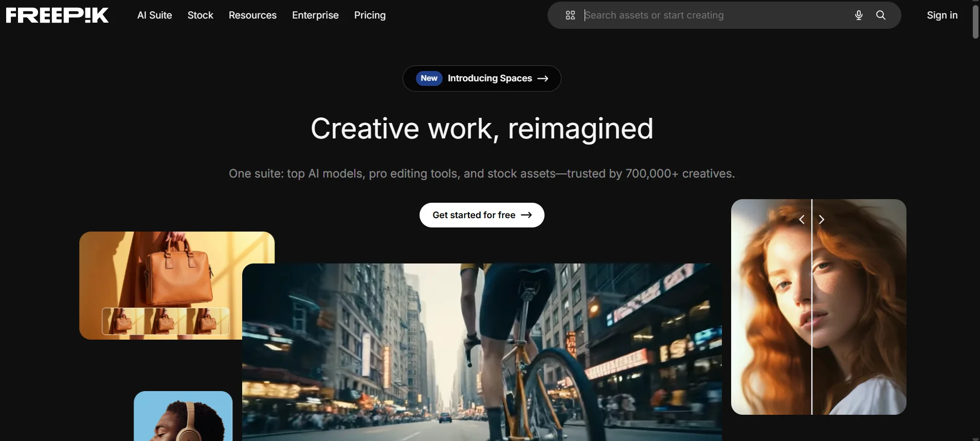This screenshot has height=441, width=980.
Task: Open the Stock menu
Action: (200, 15)
